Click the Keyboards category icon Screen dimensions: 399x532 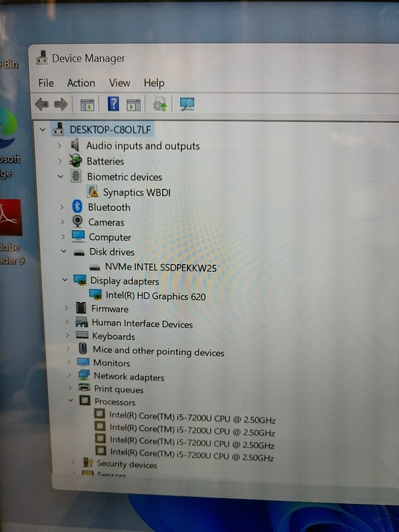click(x=82, y=335)
